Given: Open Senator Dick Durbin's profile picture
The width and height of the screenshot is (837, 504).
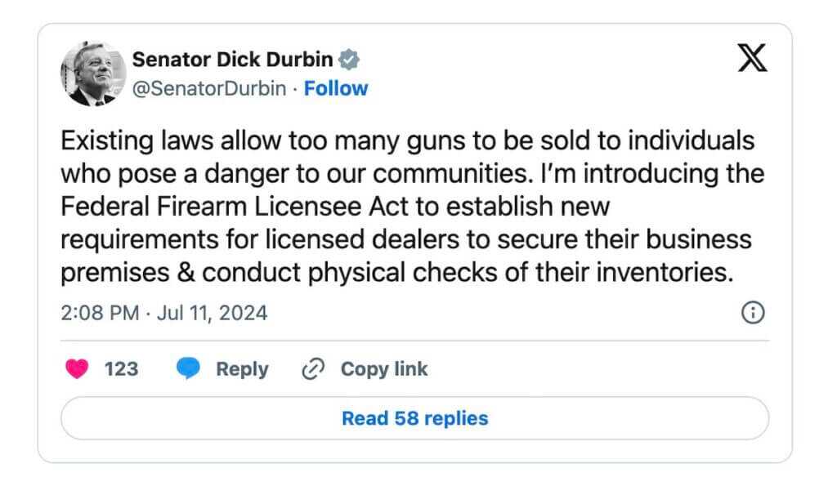Looking at the screenshot, I should coord(92,73).
